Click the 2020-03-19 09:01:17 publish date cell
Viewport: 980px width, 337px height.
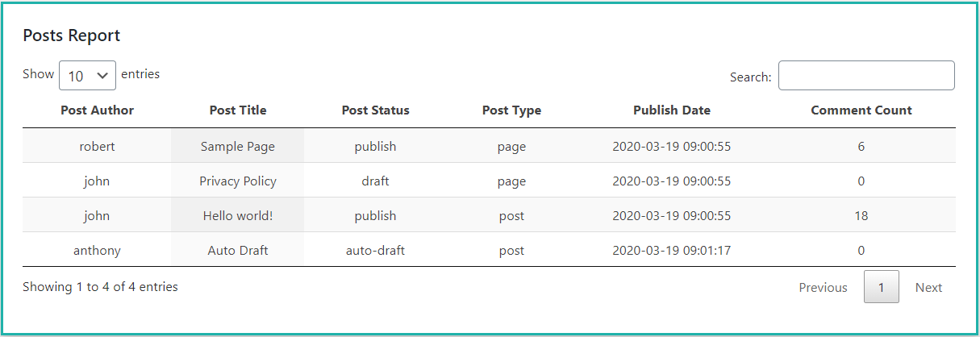pos(672,250)
